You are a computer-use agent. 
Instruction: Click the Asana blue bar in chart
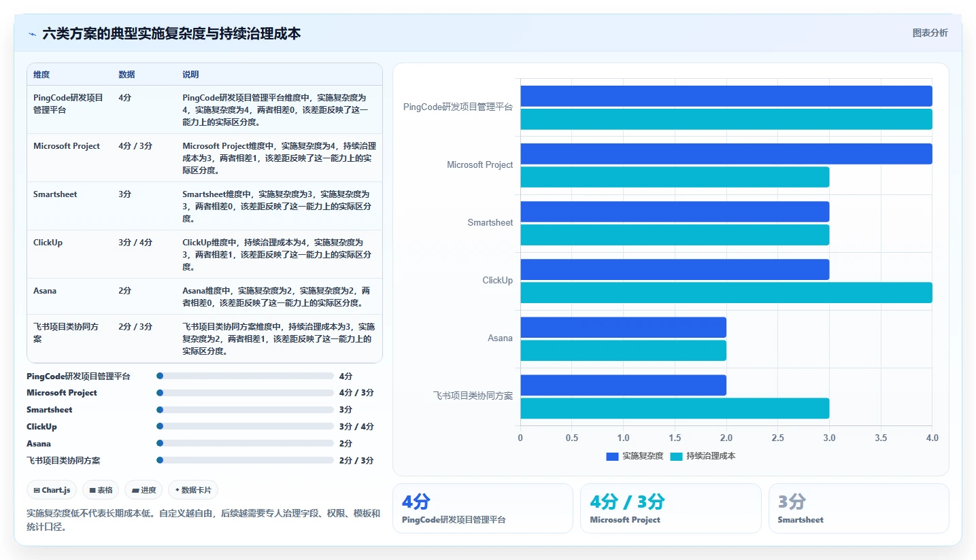pyautogui.click(x=624, y=327)
